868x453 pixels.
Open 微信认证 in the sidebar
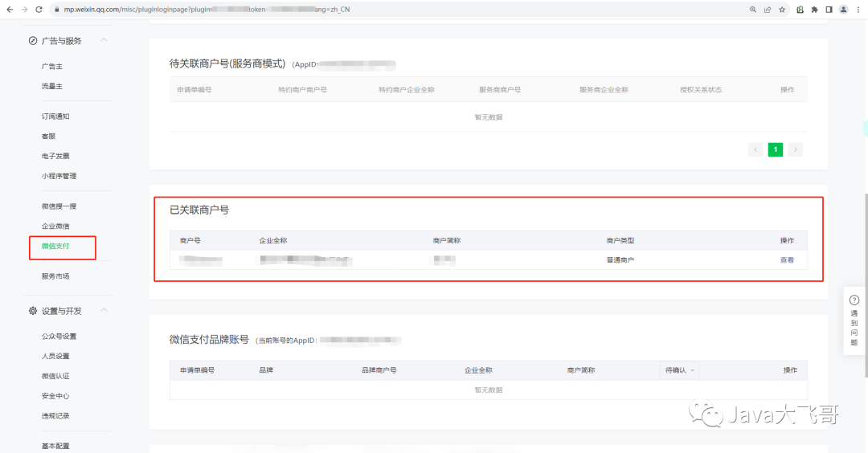(x=55, y=376)
